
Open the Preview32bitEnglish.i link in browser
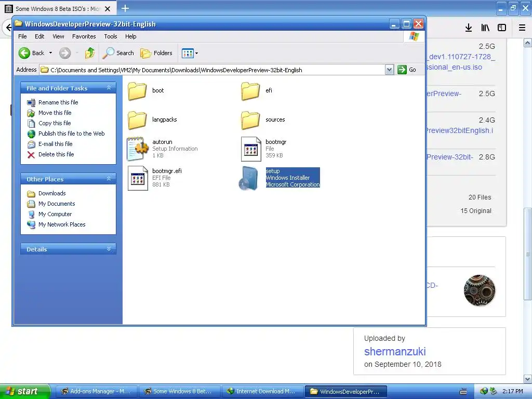(x=460, y=130)
